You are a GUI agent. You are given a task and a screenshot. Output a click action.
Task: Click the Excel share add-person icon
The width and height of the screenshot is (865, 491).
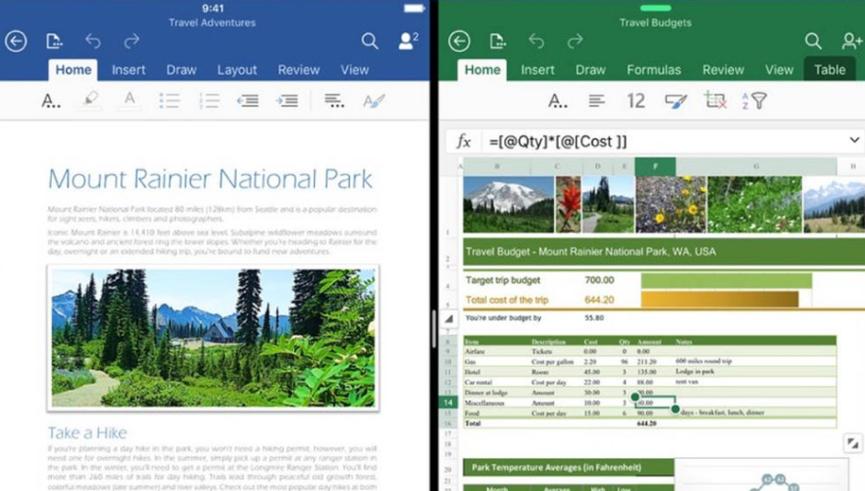pos(852,41)
